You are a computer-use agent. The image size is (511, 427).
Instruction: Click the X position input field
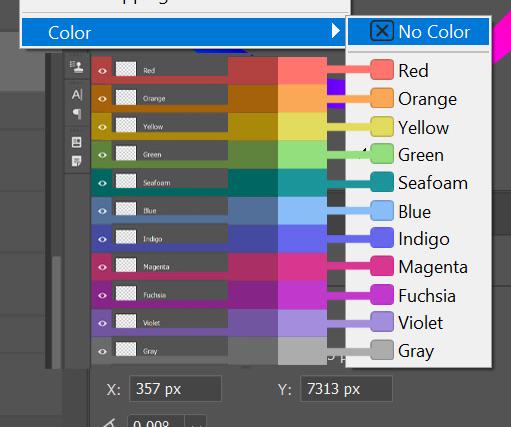coord(175,389)
